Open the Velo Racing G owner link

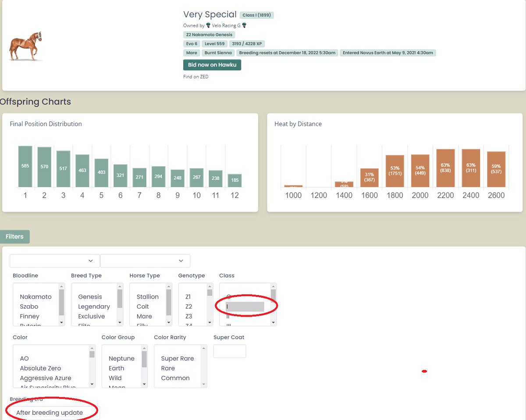(226, 25)
